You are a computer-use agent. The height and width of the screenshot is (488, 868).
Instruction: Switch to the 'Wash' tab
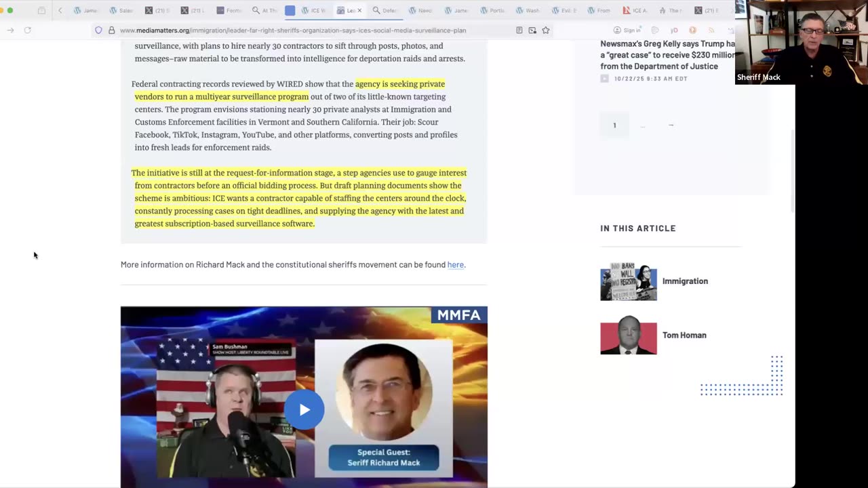(x=528, y=10)
